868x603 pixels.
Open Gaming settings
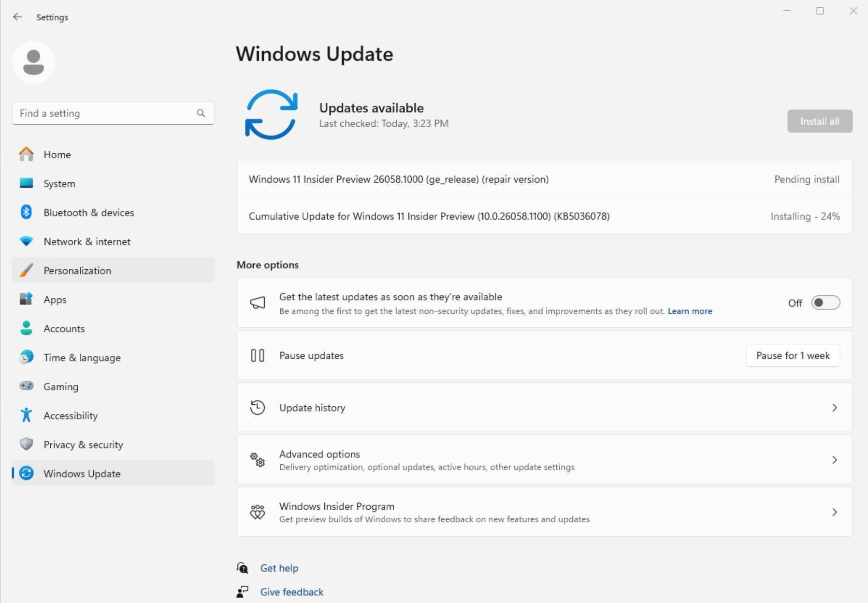click(113, 386)
